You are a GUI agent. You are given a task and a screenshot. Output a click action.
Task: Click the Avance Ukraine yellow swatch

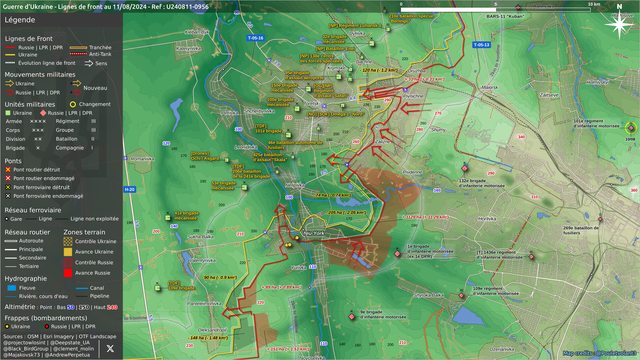(x=68, y=252)
